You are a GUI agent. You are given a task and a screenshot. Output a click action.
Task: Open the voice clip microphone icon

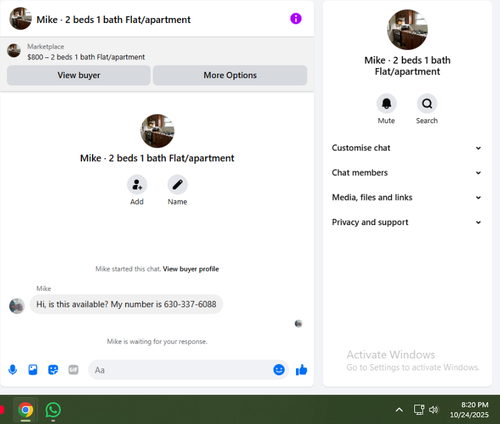point(13,370)
